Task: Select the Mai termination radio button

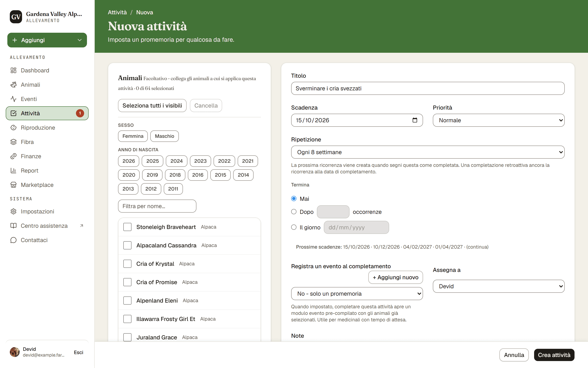Action: coord(294,199)
